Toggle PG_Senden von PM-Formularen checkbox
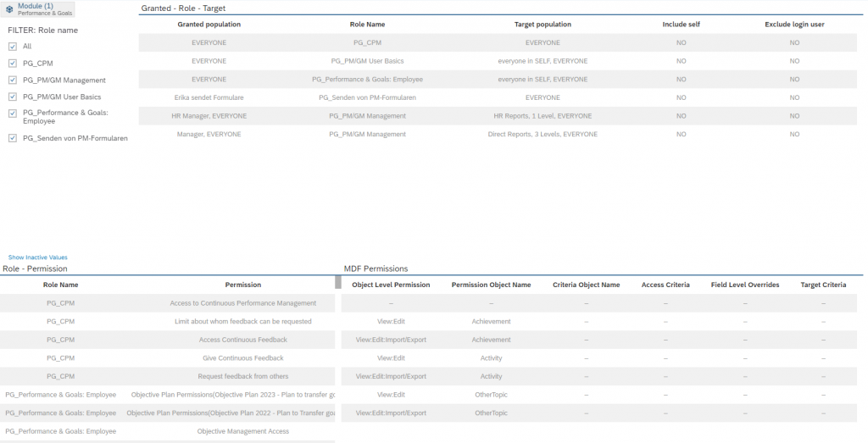 tap(13, 138)
